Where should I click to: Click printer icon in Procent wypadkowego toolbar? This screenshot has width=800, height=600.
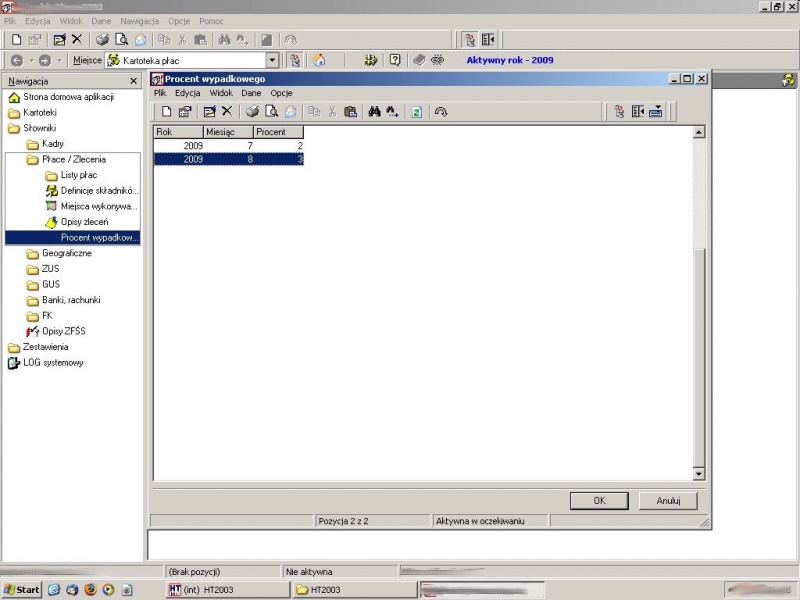click(253, 112)
